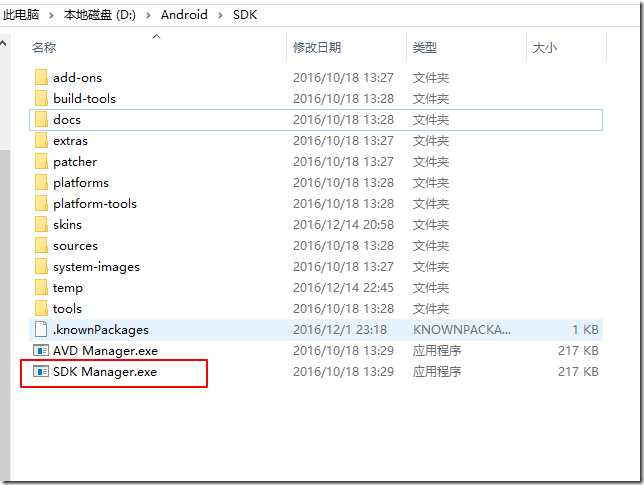Go to 本地磁盘 (D:) in the breadcrumb
This screenshot has height=485, width=644.
[x=99, y=15]
